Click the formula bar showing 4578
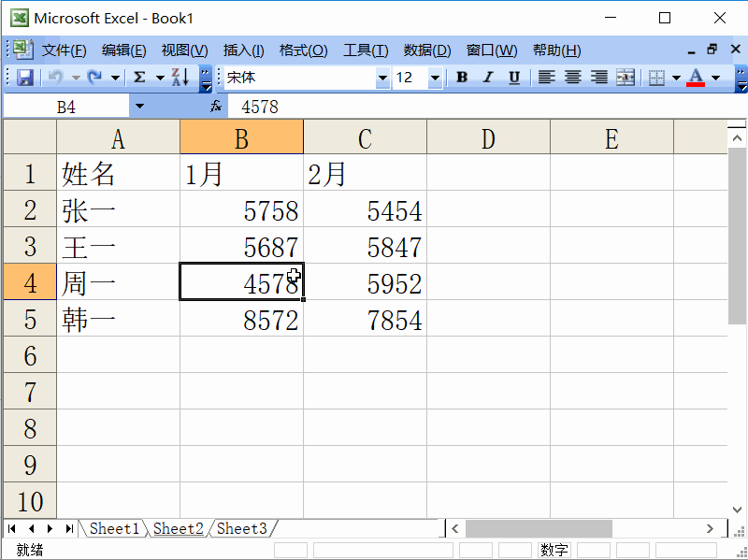 486,106
